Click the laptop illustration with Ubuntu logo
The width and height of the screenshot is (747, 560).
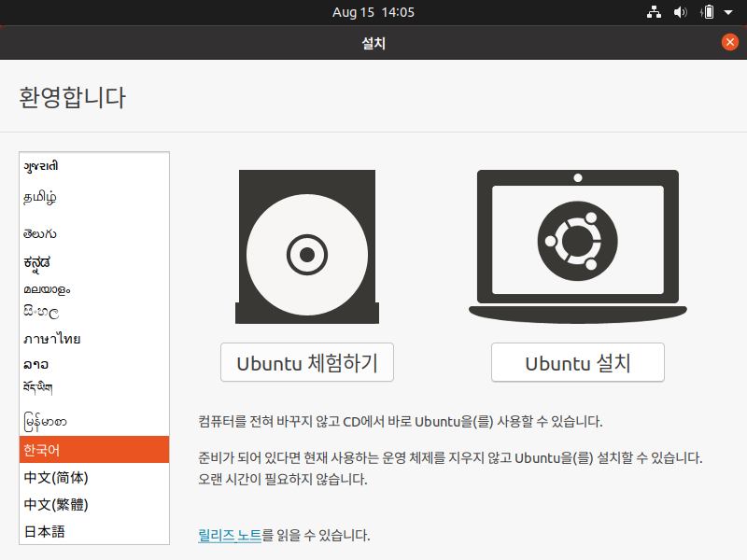578,246
